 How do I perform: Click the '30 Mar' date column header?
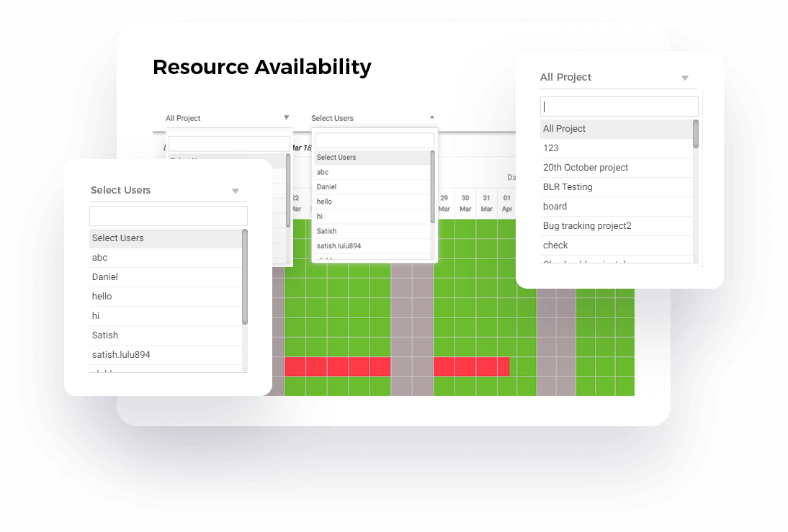pyautogui.click(x=465, y=204)
